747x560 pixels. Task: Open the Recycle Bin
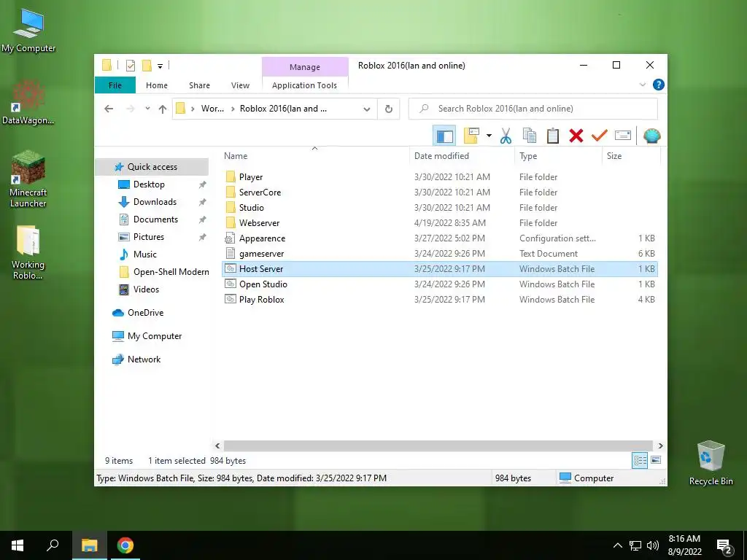click(711, 463)
